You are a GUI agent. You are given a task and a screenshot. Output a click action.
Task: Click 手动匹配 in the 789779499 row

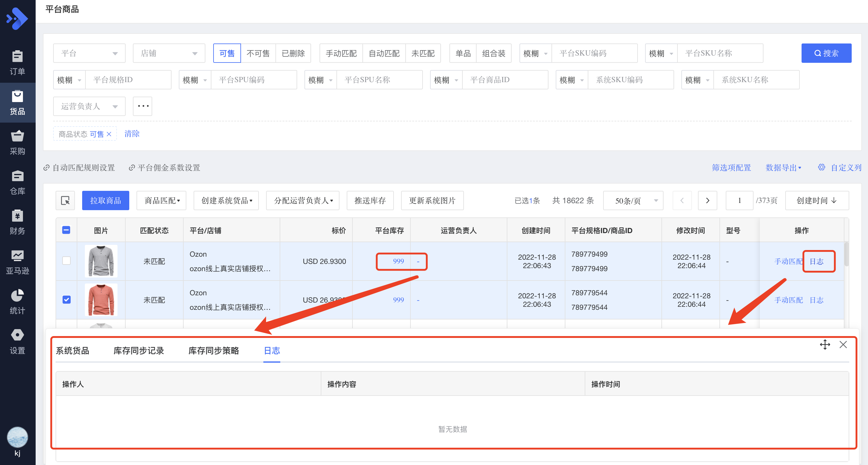788,261
